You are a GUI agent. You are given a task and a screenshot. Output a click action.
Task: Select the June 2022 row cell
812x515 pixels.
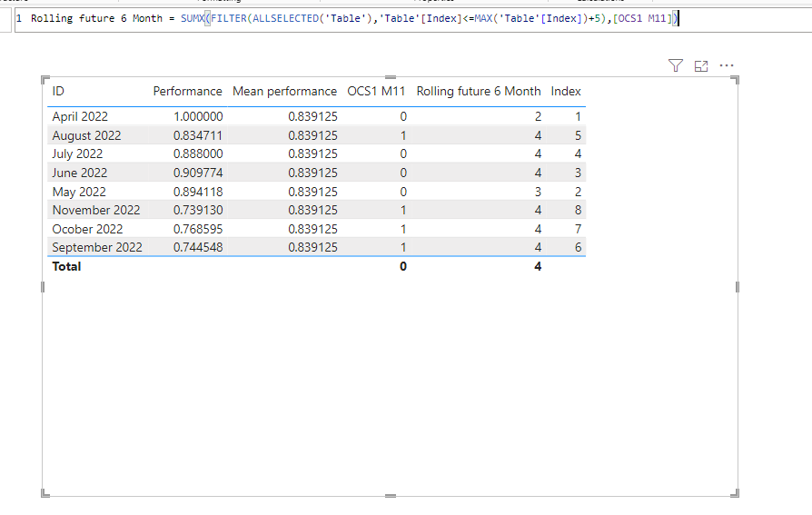(x=79, y=173)
